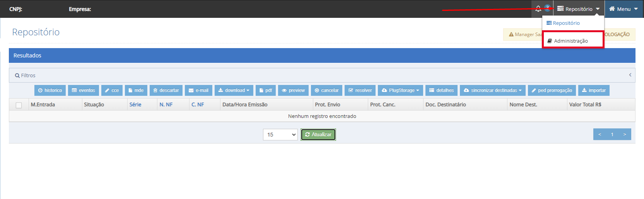
Task: Click the eventos toolbar button
Action: point(84,90)
